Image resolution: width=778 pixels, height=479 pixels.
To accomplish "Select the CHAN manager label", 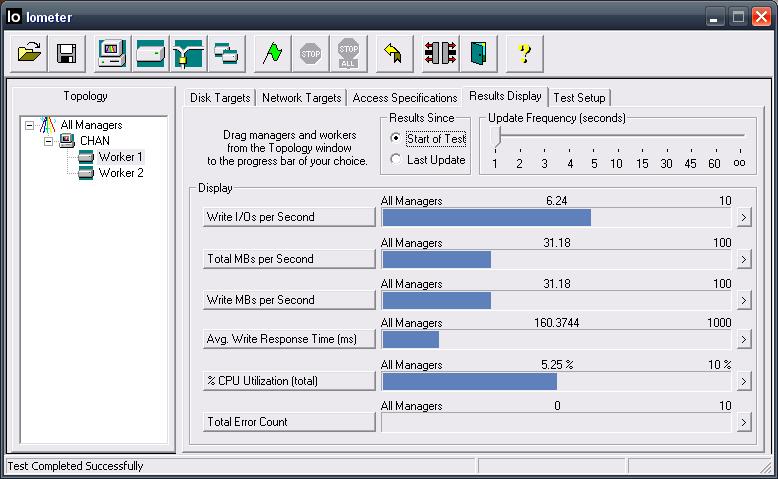I will pos(95,141).
